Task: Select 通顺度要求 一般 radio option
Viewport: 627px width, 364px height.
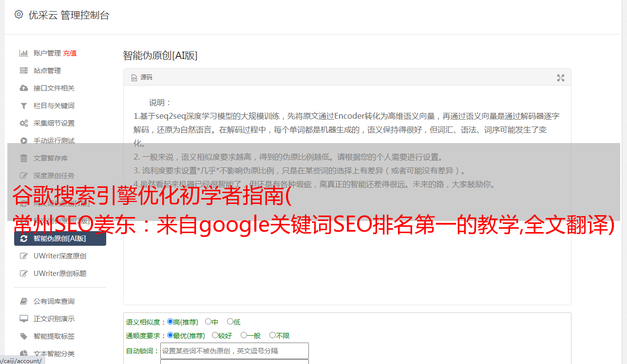Action: (244, 335)
